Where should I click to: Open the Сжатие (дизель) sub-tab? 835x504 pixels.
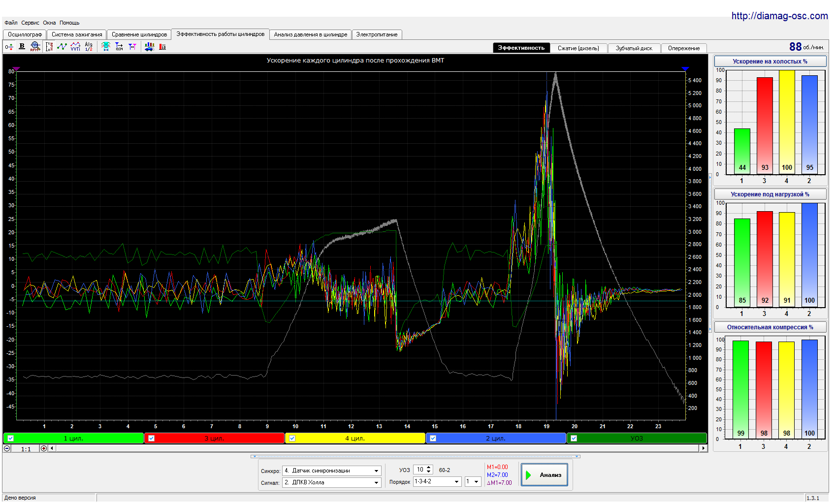[578, 48]
